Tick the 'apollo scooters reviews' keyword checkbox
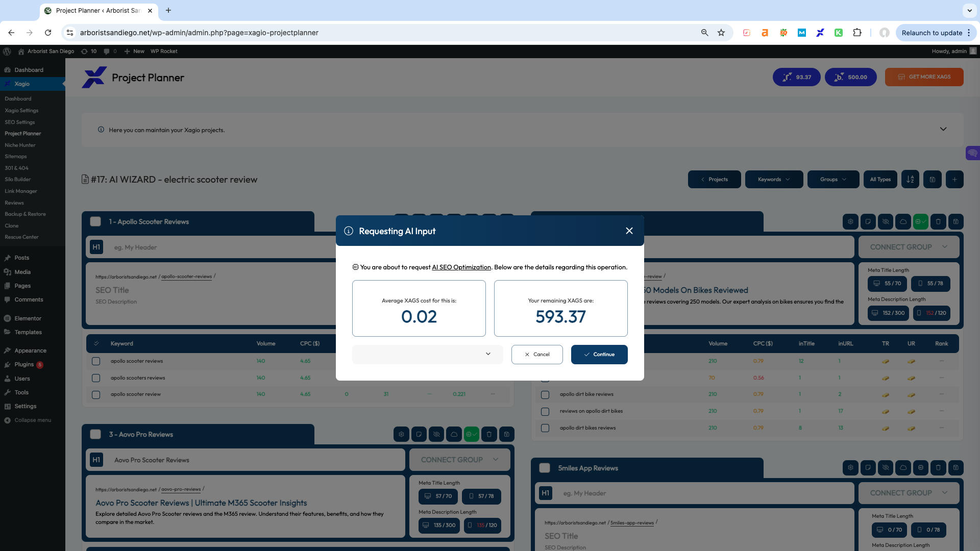Screen dimensions: 980x551 coord(96,378)
